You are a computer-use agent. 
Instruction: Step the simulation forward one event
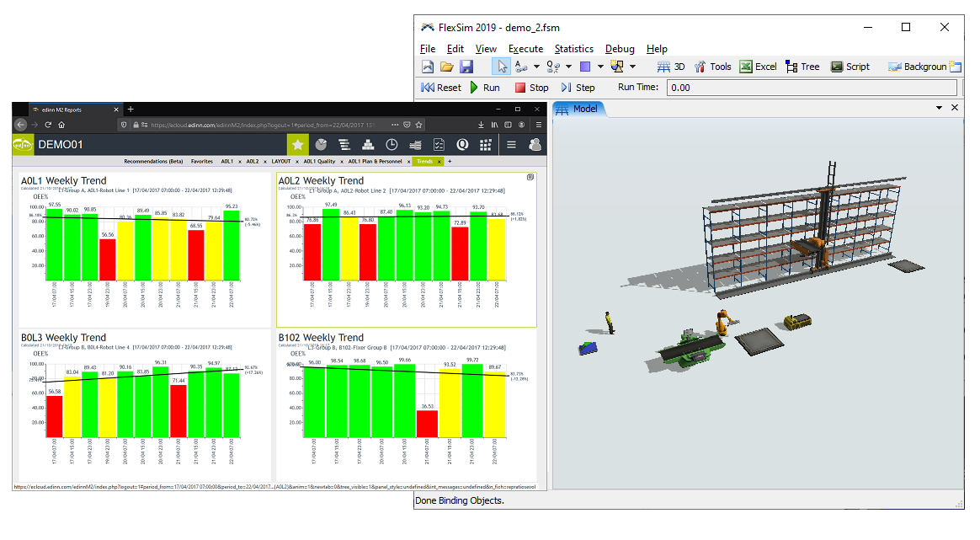tap(578, 88)
